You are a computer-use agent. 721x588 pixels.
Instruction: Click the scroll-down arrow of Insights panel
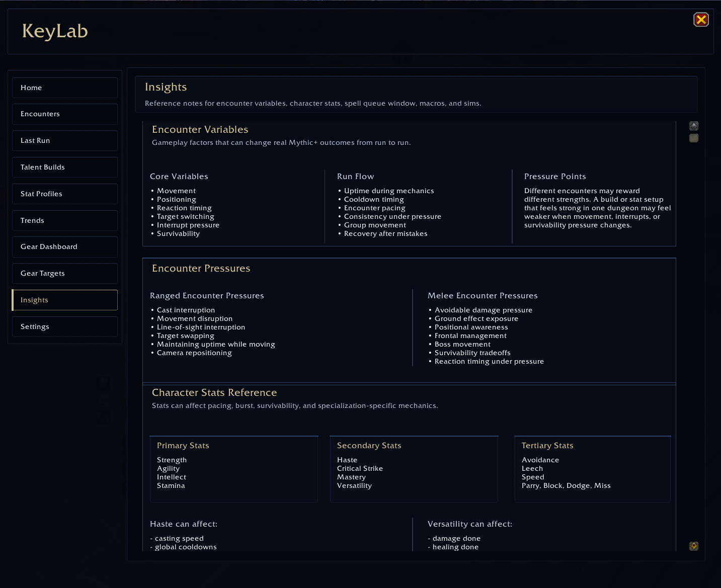(x=694, y=546)
